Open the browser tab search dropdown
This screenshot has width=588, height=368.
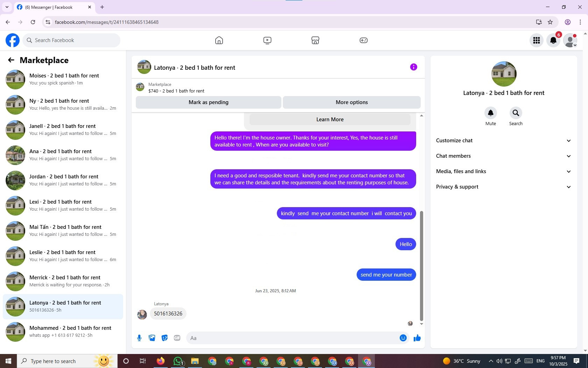tap(7, 7)
